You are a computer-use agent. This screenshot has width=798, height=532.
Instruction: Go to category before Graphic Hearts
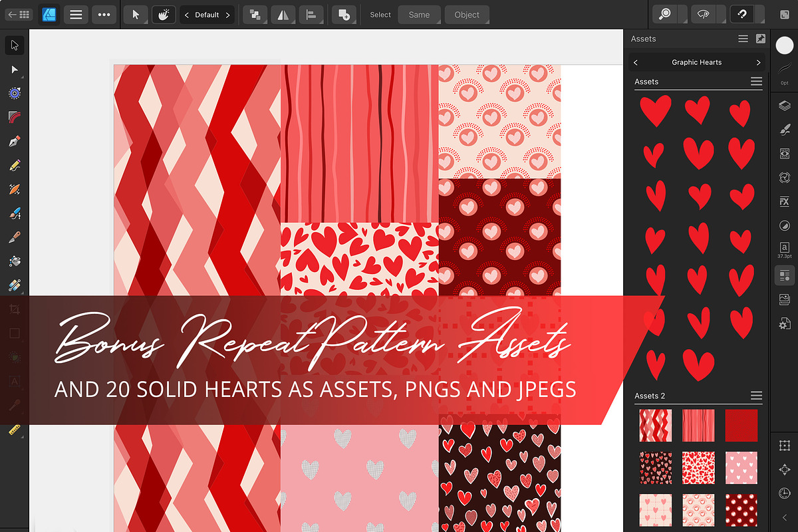636,62
